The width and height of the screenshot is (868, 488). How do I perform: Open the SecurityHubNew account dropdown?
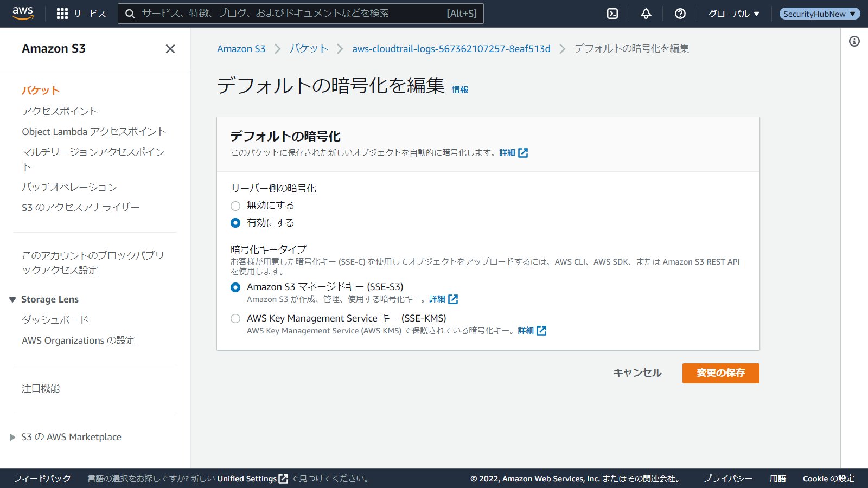(x=819, y=14)
